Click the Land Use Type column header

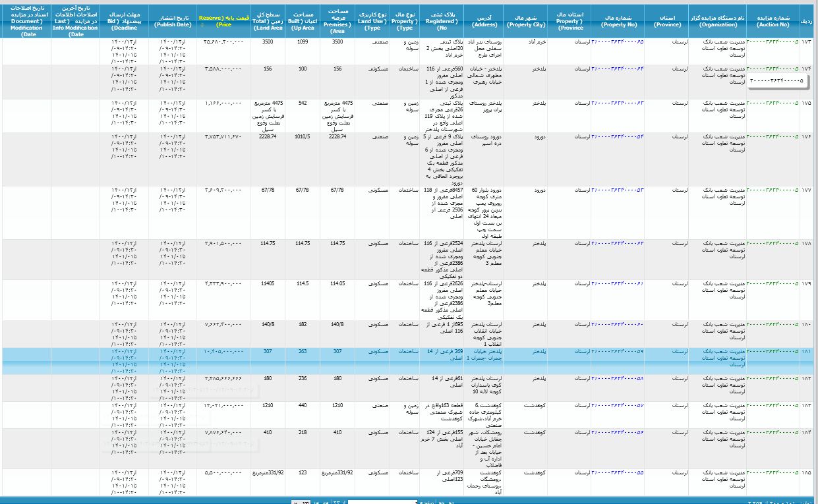click(372, 20)
